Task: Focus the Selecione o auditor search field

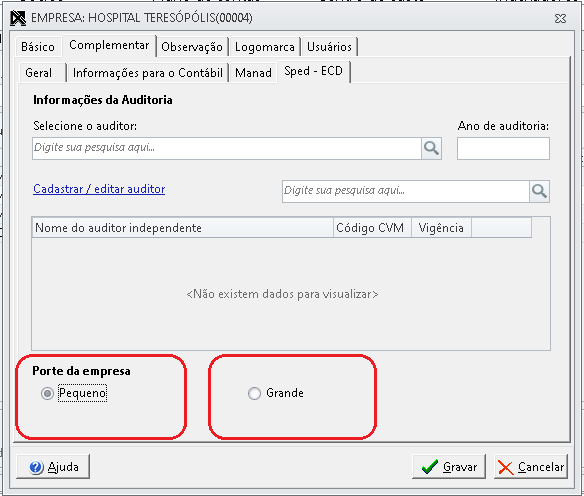Action: [227, 149]
